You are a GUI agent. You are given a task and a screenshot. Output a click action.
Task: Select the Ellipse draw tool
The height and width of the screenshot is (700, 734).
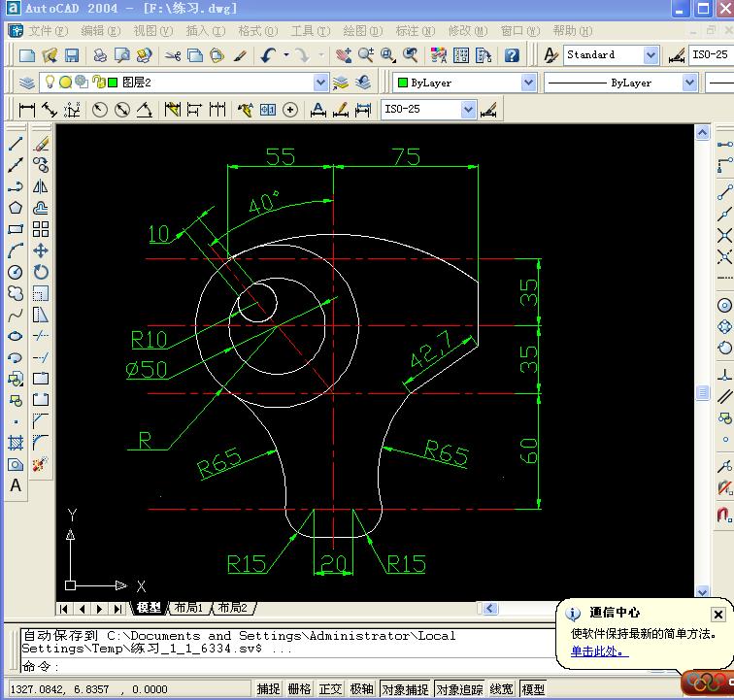click(x=16, y=336)
